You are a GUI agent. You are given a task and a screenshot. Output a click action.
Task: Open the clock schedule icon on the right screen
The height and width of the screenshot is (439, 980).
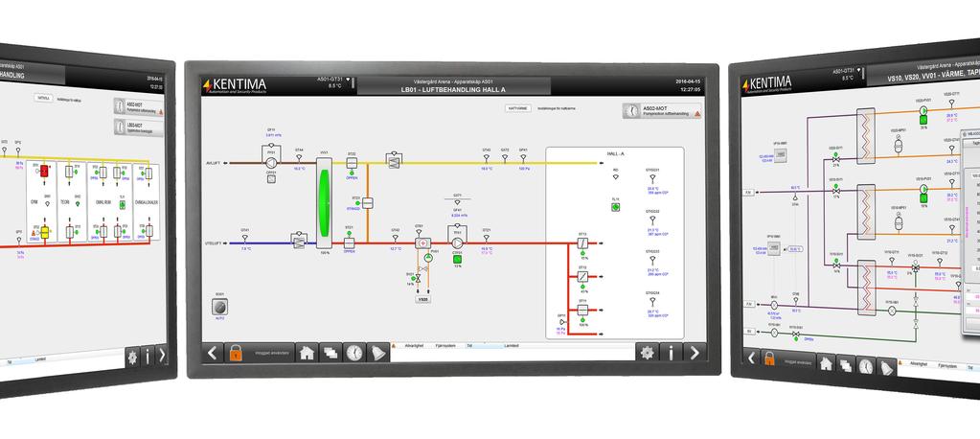click(x=866, y=366)
